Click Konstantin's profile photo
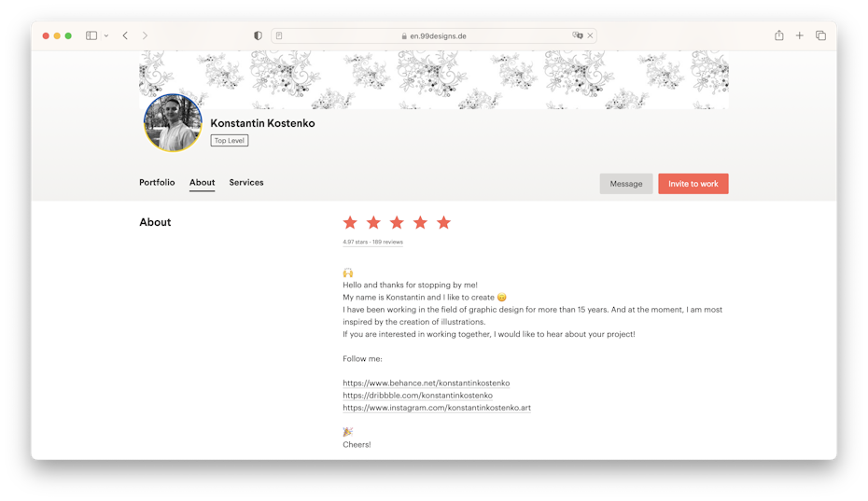This screenshot has width=868, height=501. coord(173,123)
